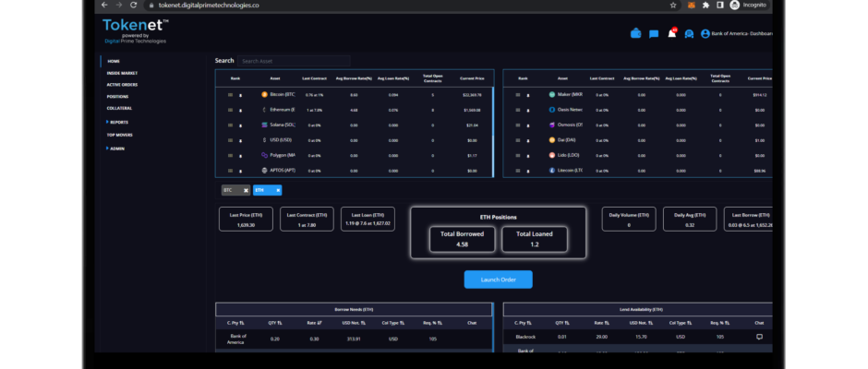
Task: Open the MetaMask fox extension icon
Action: click(692, 5)
